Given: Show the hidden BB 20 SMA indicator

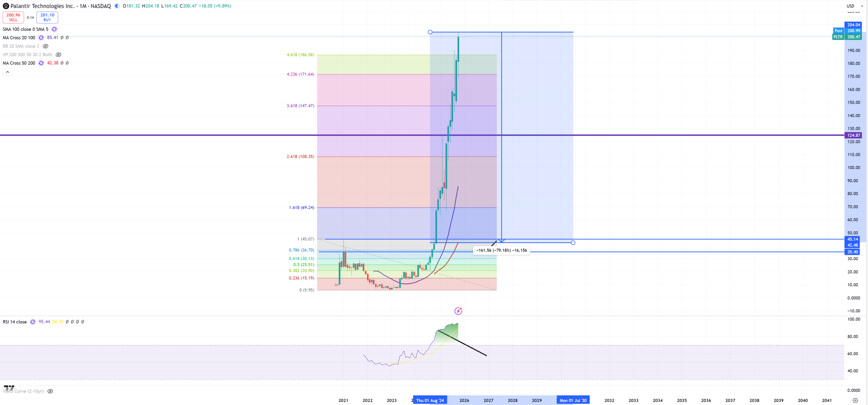Looking at the screenshot, I should coord(45,46).
